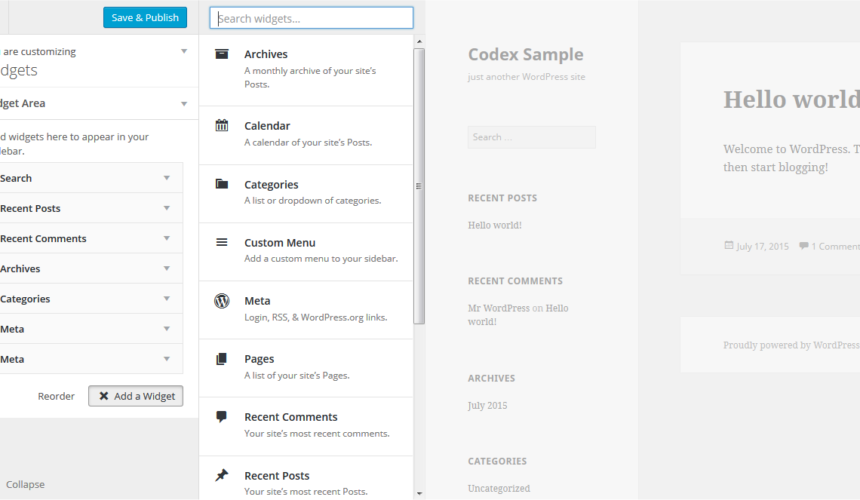860x500 pixels.
Task: Expand the Search widget arrow
Action: point(167,178)
